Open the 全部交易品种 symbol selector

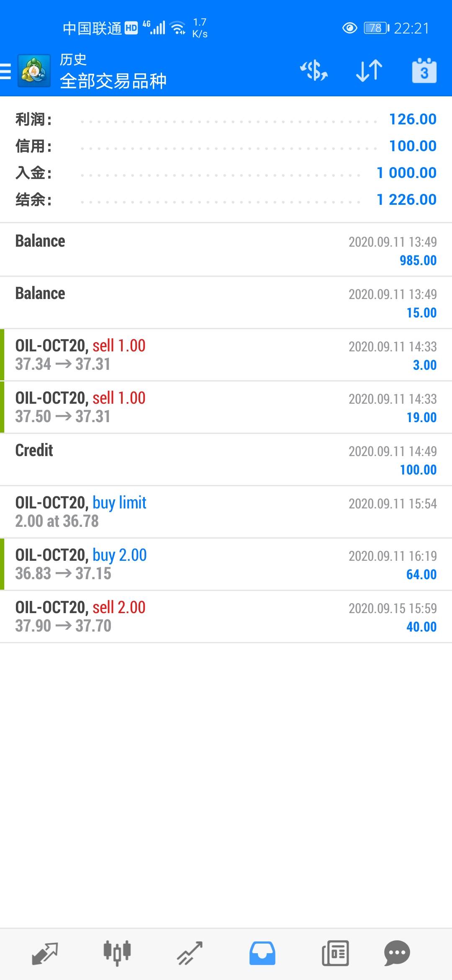[113, 81]
